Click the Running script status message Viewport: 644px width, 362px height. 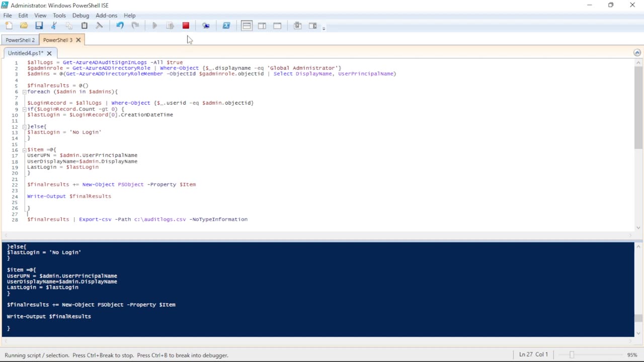pos(117,355)
